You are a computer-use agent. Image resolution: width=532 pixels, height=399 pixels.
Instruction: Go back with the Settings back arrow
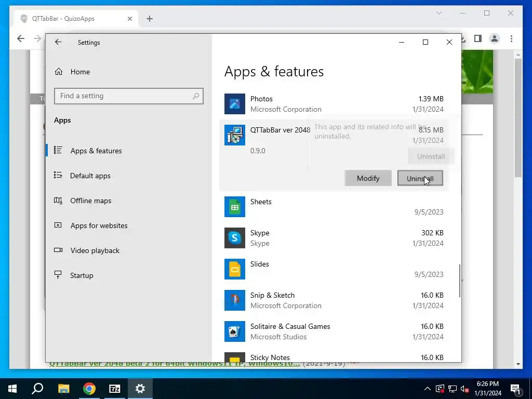pos(58,42)
